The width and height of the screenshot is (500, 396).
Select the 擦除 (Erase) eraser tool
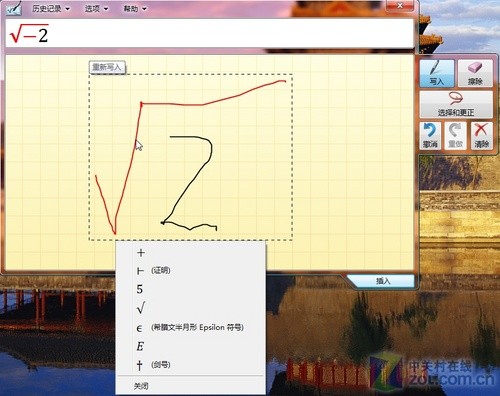pos(475,74)
